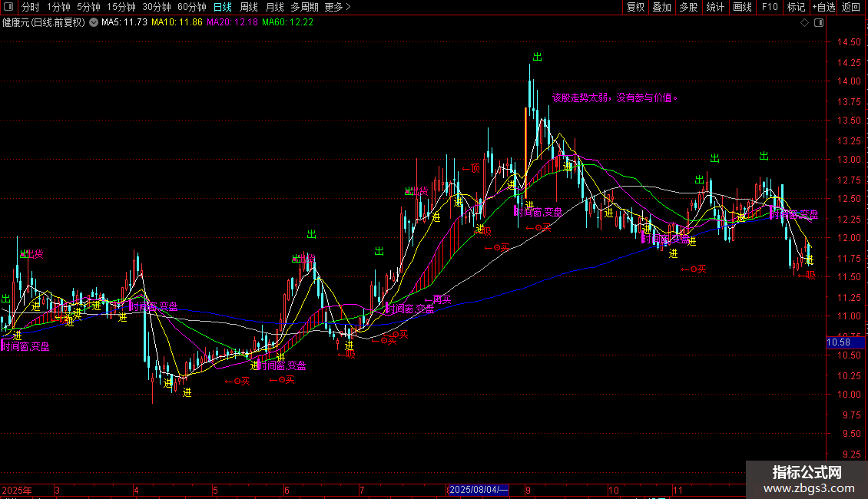Select the 60分钟 period tab
This screenshot has width=868, height=499.
pos(192,7)
